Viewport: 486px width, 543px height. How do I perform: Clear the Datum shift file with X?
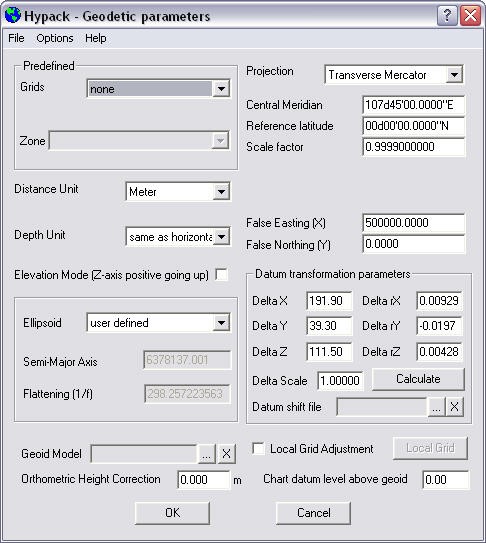(x=454, y=407)
